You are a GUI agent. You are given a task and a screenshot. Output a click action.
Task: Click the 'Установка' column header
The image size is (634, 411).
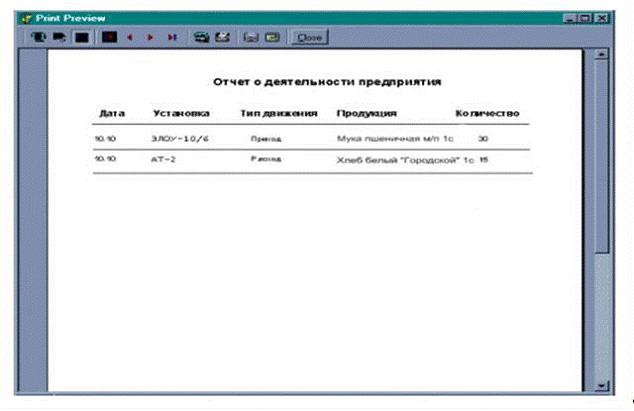181,114
